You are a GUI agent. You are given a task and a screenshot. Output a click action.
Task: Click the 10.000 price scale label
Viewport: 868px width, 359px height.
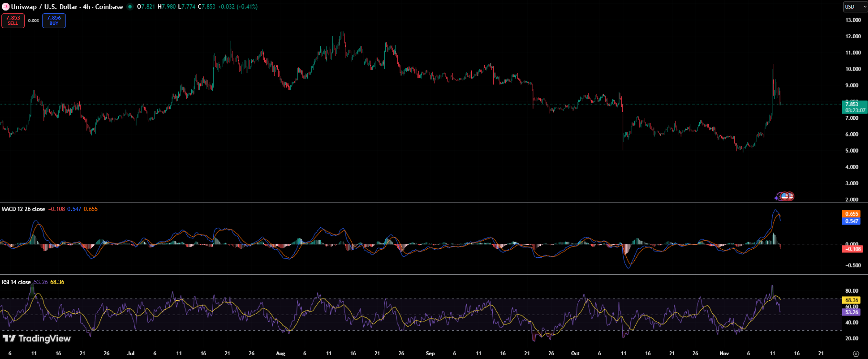point(853,69)
